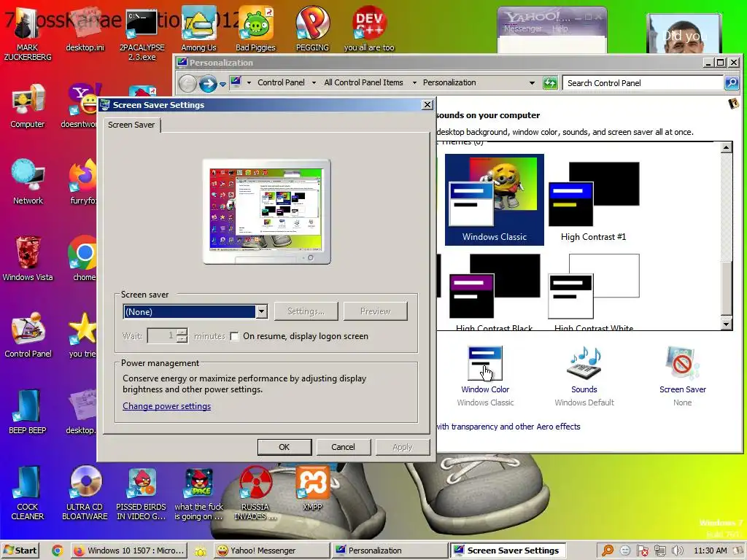Click the Start button
This screenshot has width=747, height=560.
click(20, 551)
